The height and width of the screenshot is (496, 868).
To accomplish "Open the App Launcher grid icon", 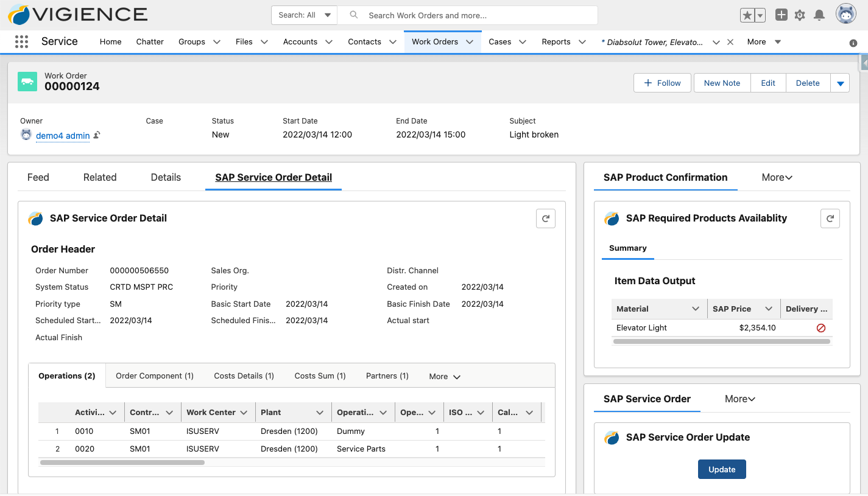I will coord(21,41).
